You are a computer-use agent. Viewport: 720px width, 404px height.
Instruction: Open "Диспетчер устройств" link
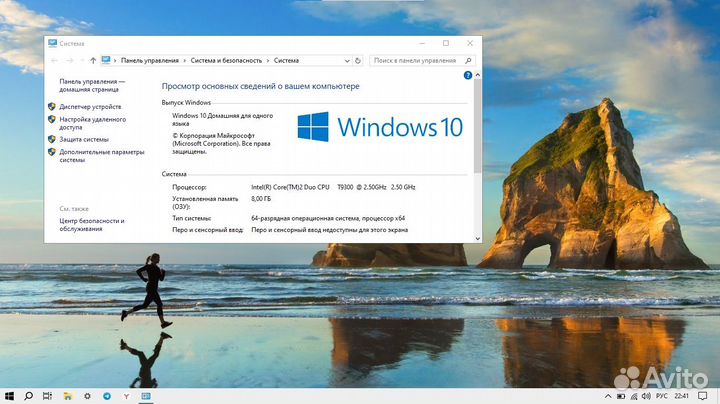[x=90, y=106]
